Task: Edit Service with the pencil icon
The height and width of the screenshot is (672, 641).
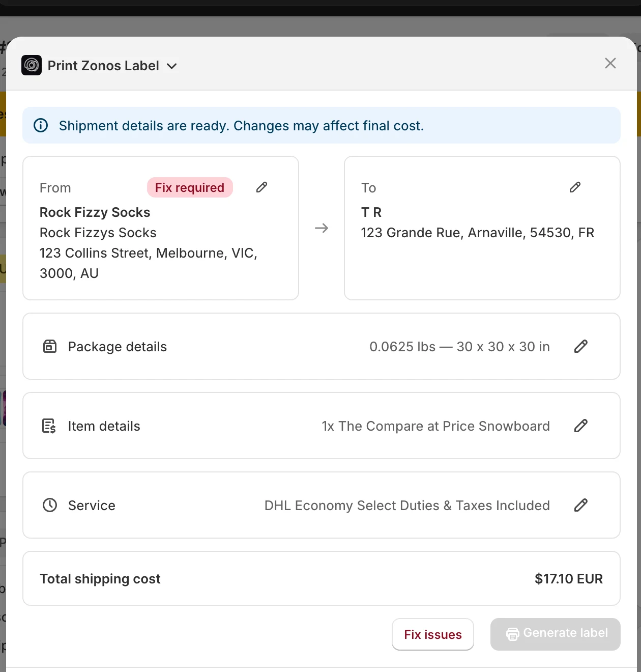Action: [x=581, y=505]
